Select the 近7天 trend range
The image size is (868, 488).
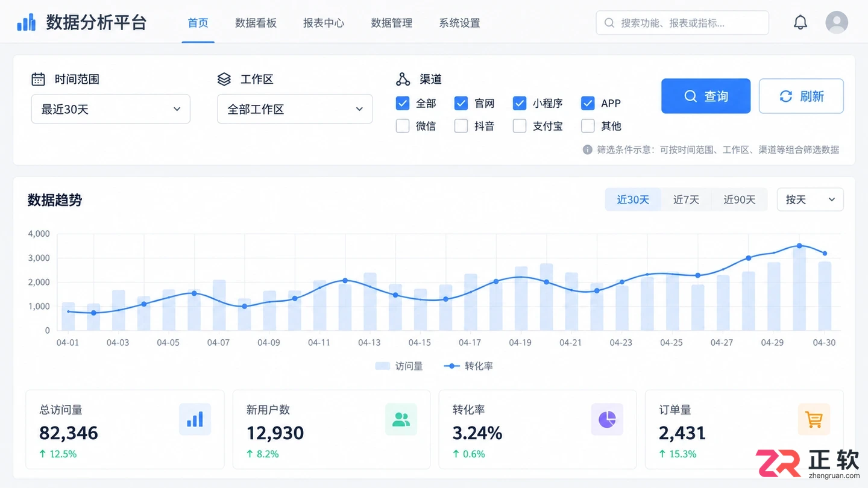coord(686,199)
